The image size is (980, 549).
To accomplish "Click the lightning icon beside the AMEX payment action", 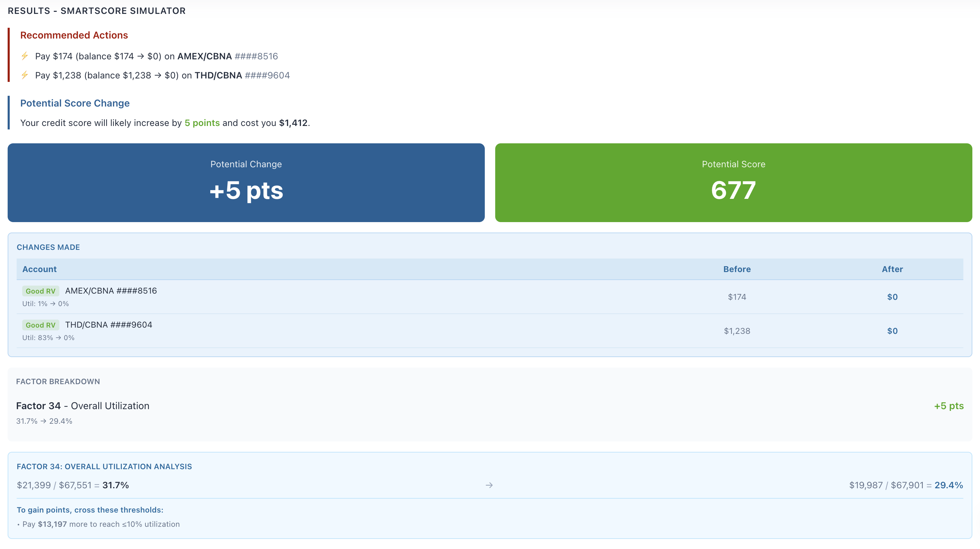I will click(25, 56).
